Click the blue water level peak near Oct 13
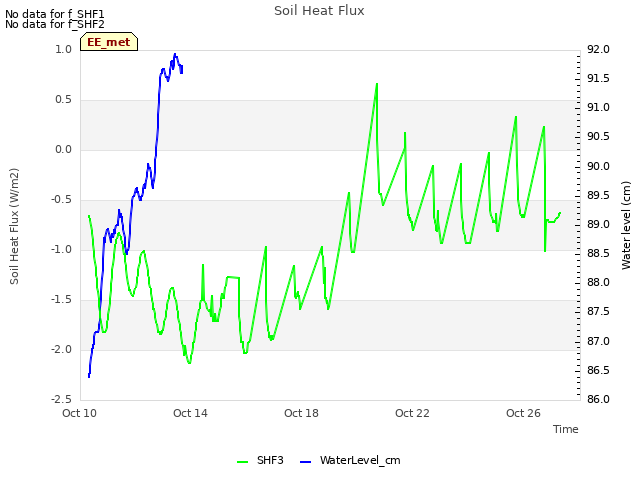The width and height of the screenshot is (640, 480). coord(175,54)
